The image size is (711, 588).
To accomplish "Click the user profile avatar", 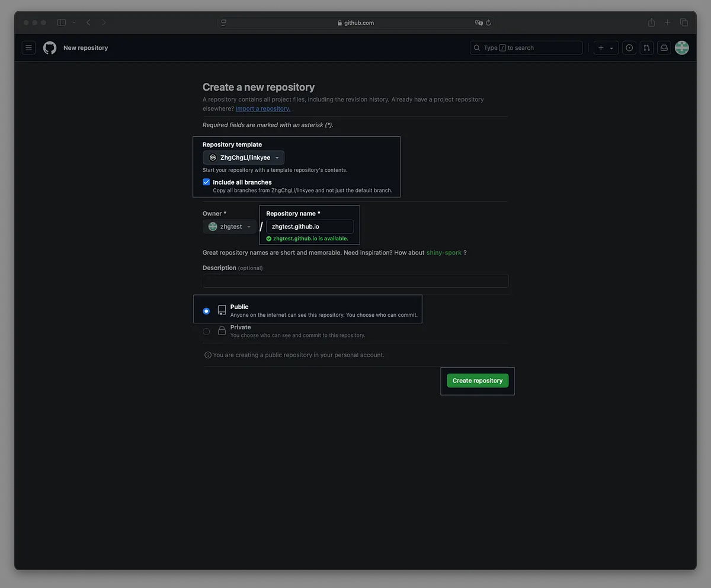I will pos(682,48).
